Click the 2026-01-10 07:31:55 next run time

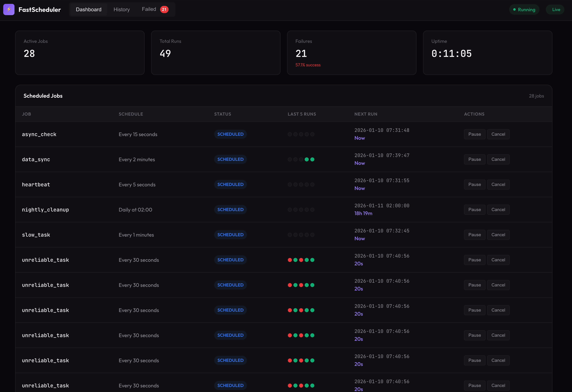coord(382,181)
